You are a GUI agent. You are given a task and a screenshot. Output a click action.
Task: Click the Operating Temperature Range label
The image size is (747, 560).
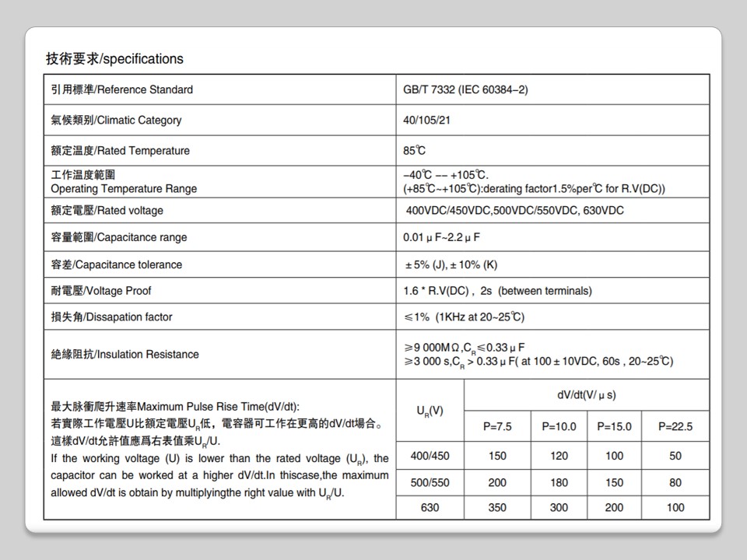coord(124,188)
